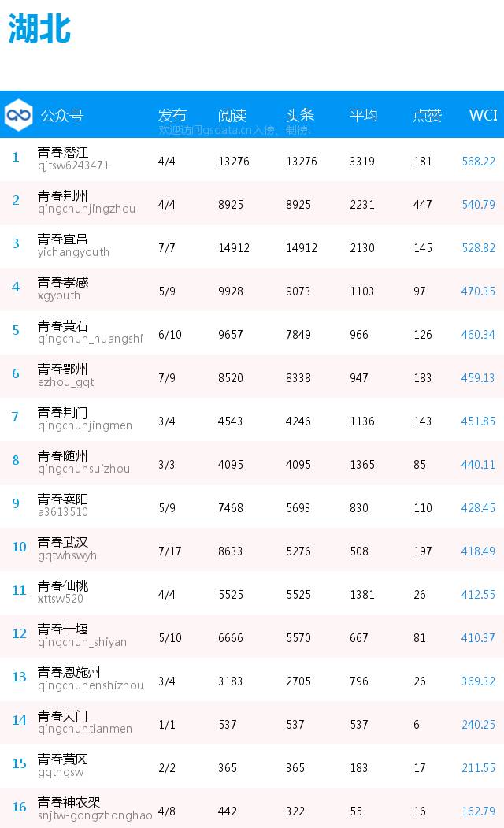Sort by the 阅读 column header
This screenshot has height=828, width=504.
tap(232, 115)
